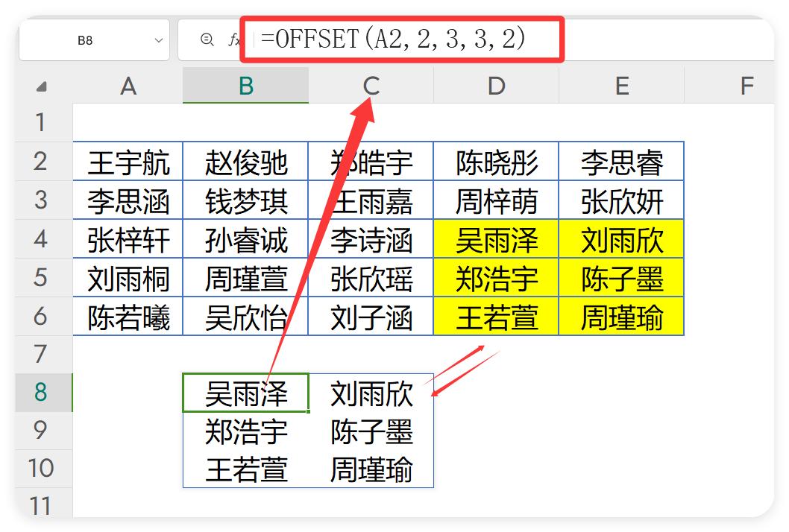Select column B header

click(245, 86)
